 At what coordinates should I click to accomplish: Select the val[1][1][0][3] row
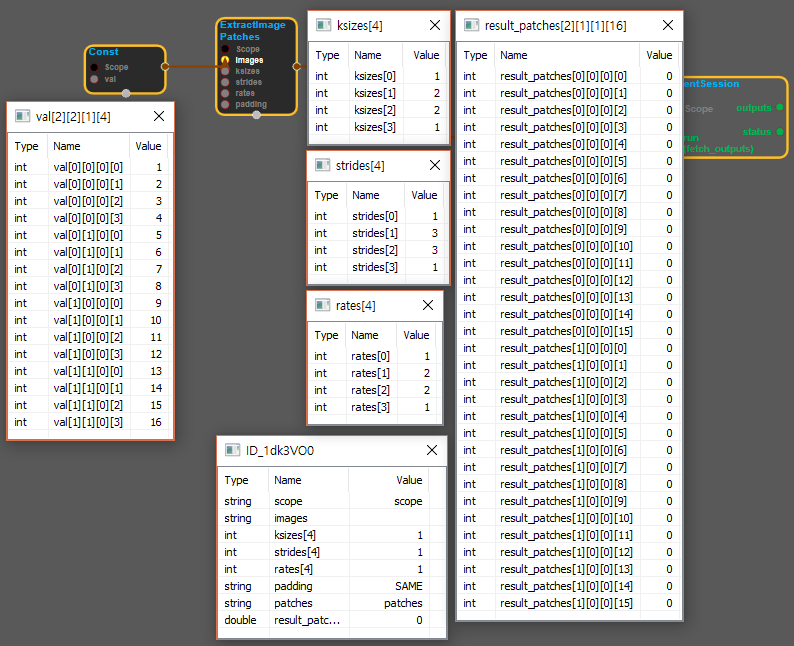tap(90, 422)
